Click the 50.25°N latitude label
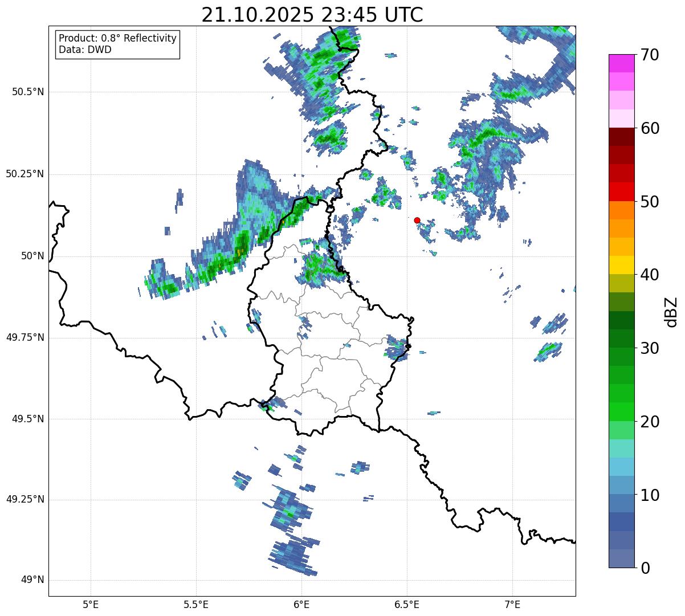 [25, 174]
